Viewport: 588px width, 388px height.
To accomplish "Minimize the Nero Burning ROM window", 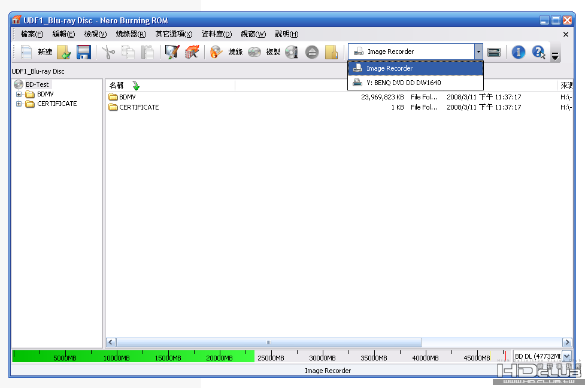I will click(x=544, y=20).
